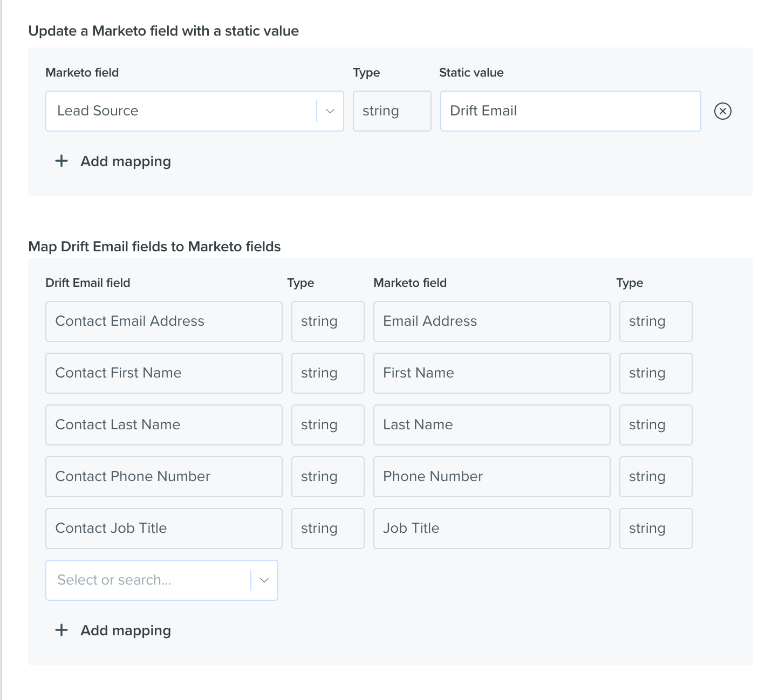Click the 'Static value' column label
The image size is (779, 700).
coord(471,73)
